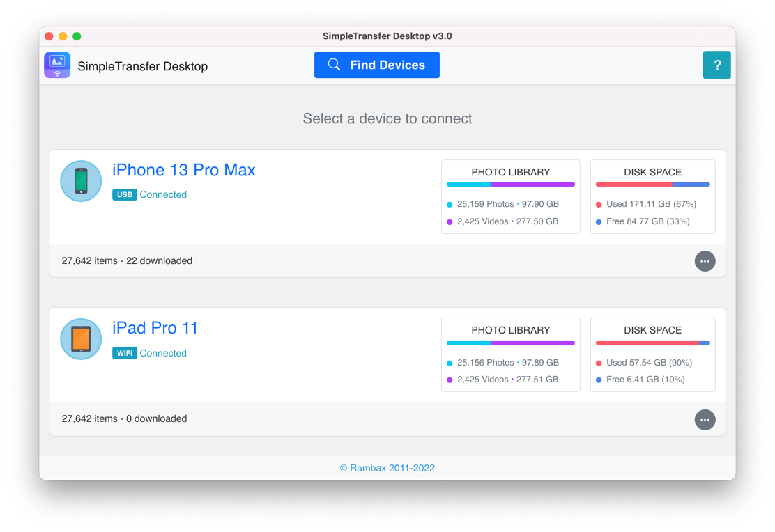Click iPhone's Photo Library usage bar
Image resolution: width=775 pixels, height=532 pixels.
[x=511, y=185]
